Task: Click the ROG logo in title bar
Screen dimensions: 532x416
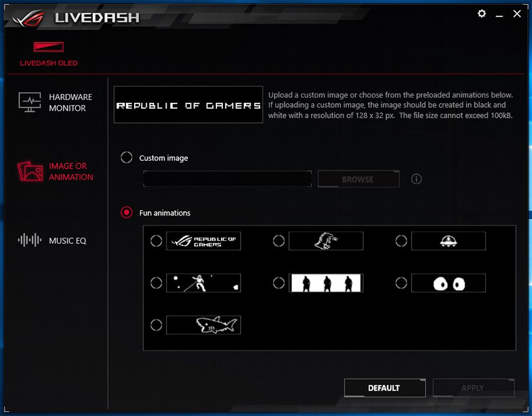Action: coord(29,18)
